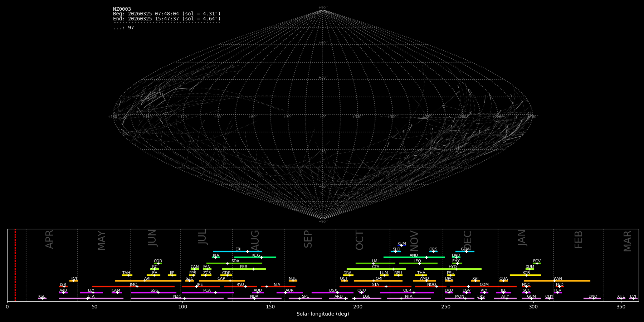Click the cyan ERI activity bar

click(x=238, y=252)
